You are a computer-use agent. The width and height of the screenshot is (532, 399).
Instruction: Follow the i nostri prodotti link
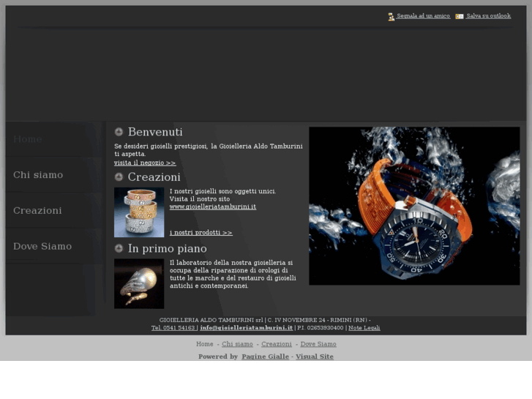point(201,233)
